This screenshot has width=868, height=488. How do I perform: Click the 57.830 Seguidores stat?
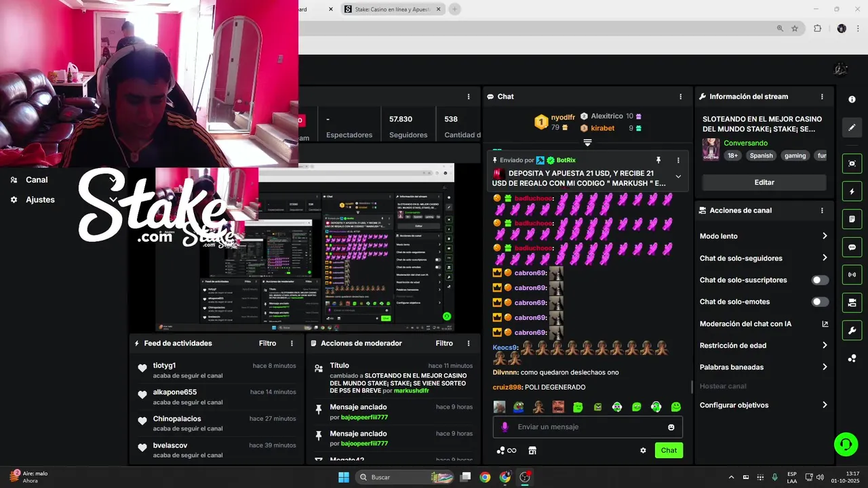click(408, 126)
